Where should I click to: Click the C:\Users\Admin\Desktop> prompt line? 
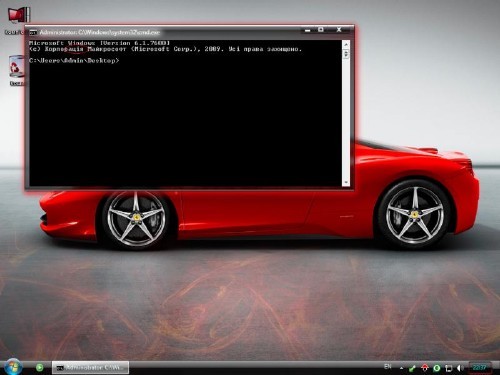74,61
